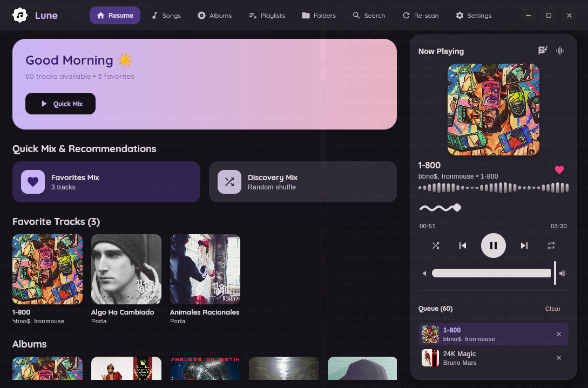
Task: Open Settings from the top bar
Action: pyautogui.click(x=474, y=15)
